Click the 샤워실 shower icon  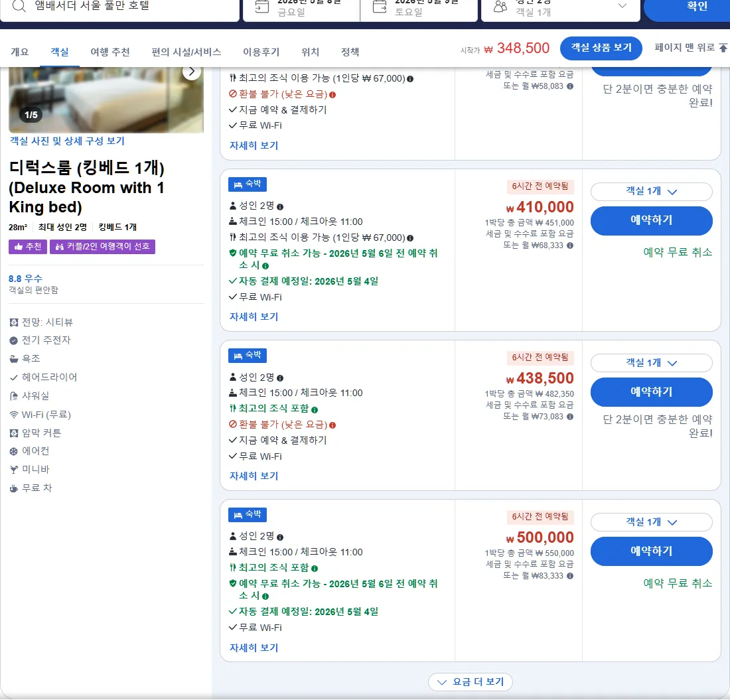tap(14, 396)
